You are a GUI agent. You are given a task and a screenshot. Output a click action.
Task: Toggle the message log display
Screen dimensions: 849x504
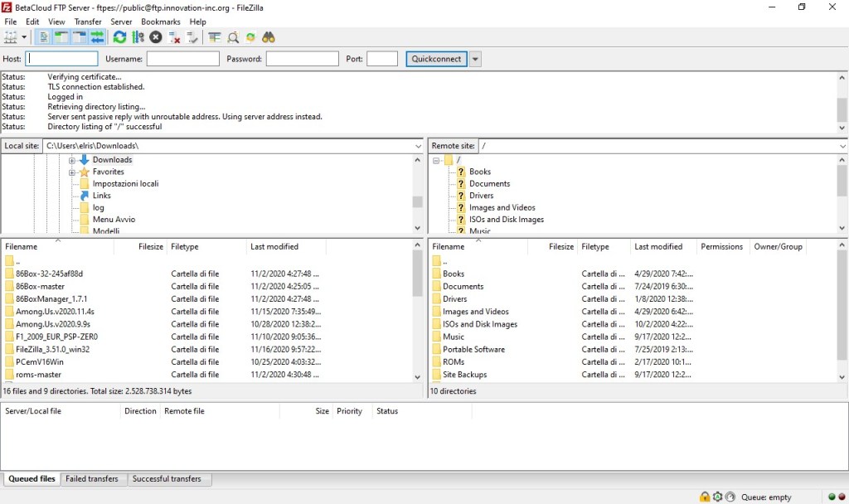45,37
